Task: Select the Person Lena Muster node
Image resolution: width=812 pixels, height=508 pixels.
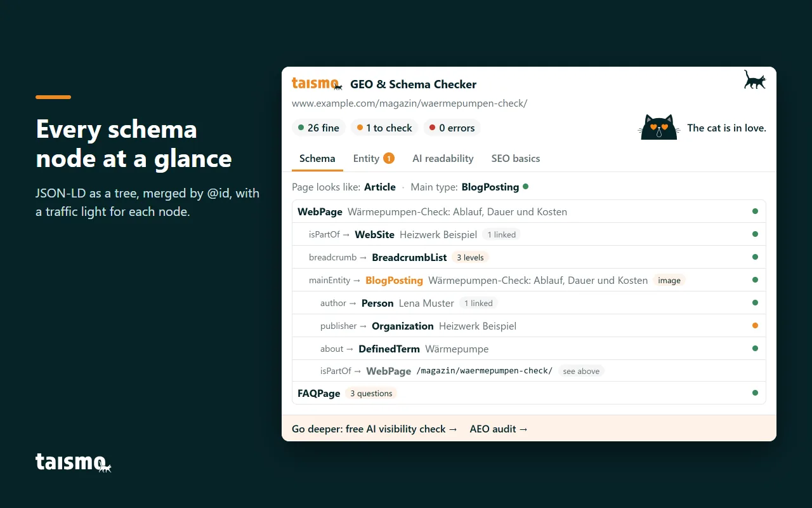Action: (x=529, y=303)
